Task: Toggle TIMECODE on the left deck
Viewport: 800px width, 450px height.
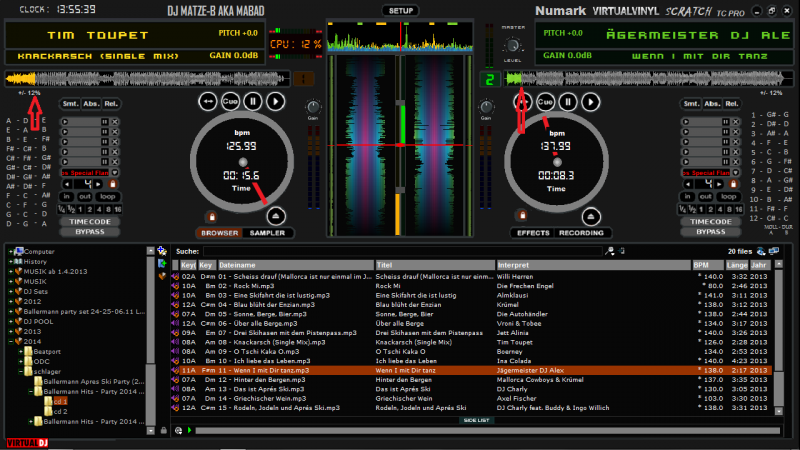Action: tap(88, 220)
